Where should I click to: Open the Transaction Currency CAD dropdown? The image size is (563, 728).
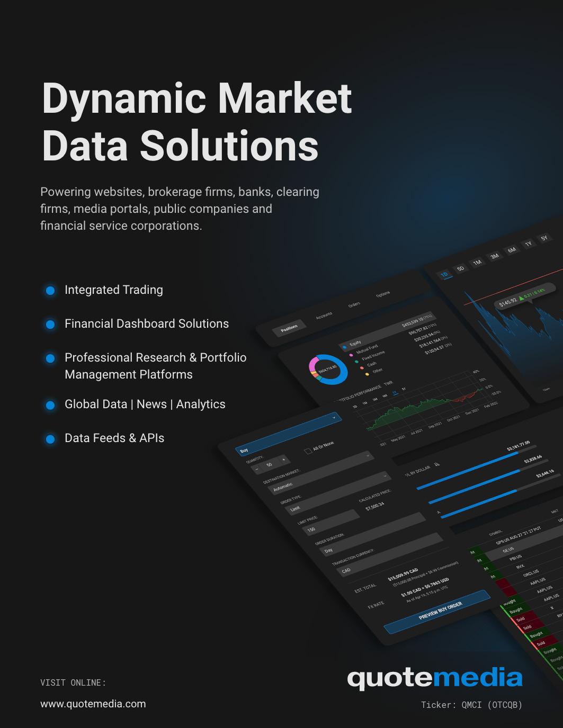point(390,554)
